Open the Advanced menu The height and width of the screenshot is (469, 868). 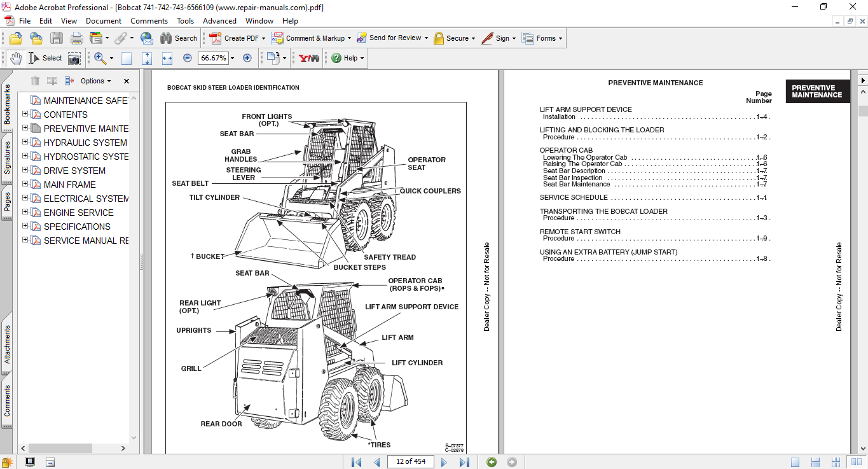point(219,21)
